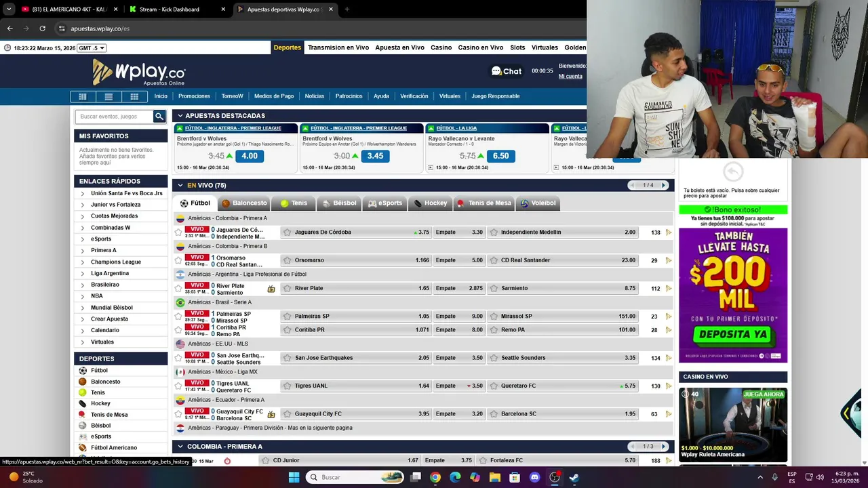
Task: Click Tenis icon in Deportes sidebar
Action: coord(83,392)
